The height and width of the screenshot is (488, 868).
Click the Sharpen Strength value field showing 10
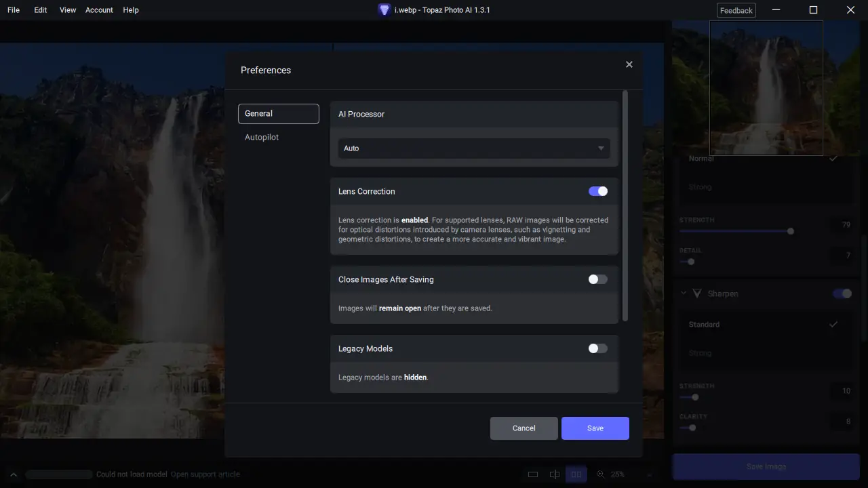tap(842, 391)
